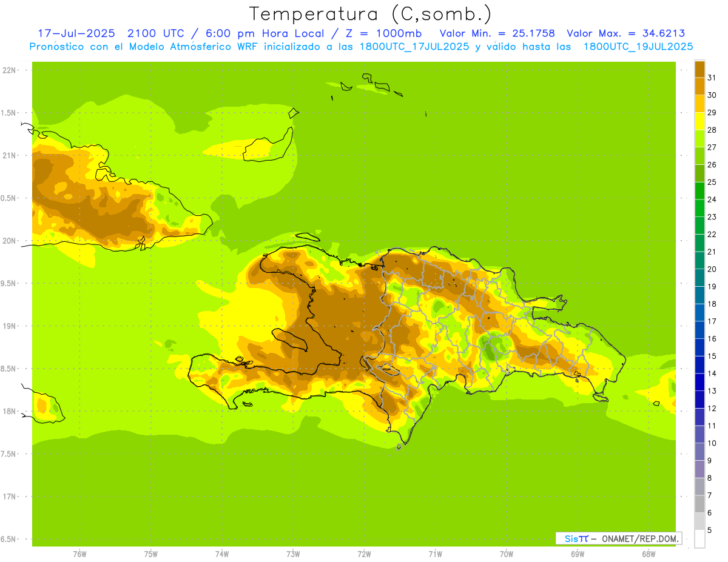Screen dimensions: 728x562
Task: Click the "68W" longitude axis label
Action: point(649,554)
